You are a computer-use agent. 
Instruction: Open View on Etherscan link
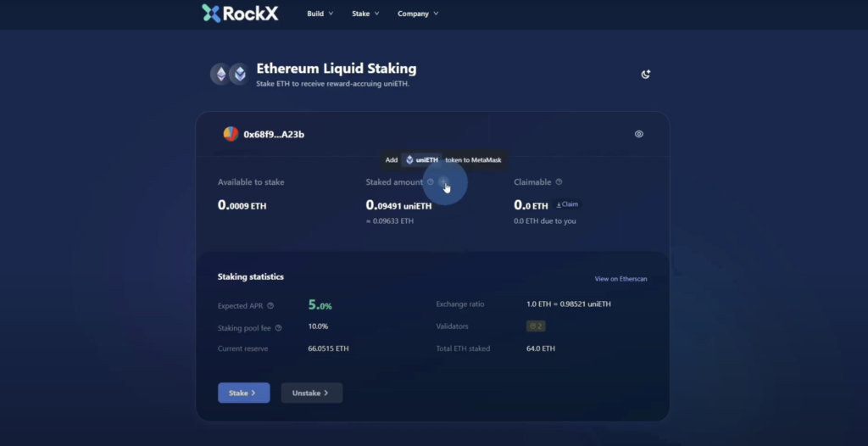coord(620,279)
